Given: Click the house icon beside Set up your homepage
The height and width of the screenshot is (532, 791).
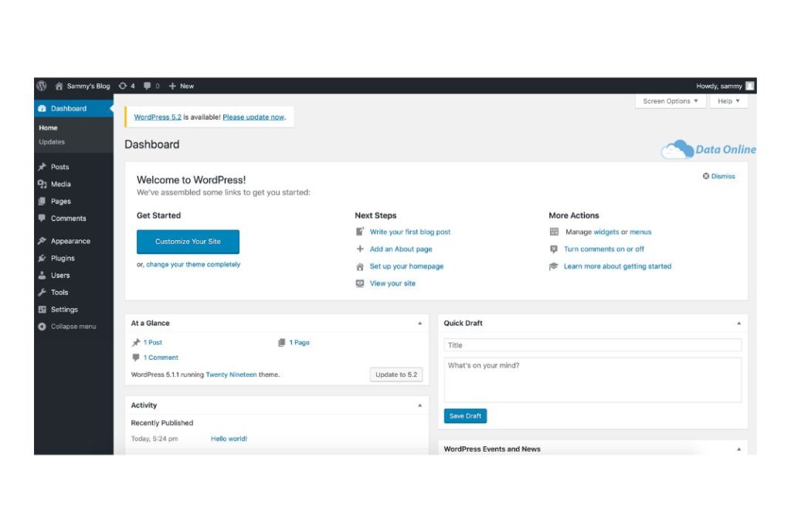Looking at the screenshot, I should [x=360, y=266].
